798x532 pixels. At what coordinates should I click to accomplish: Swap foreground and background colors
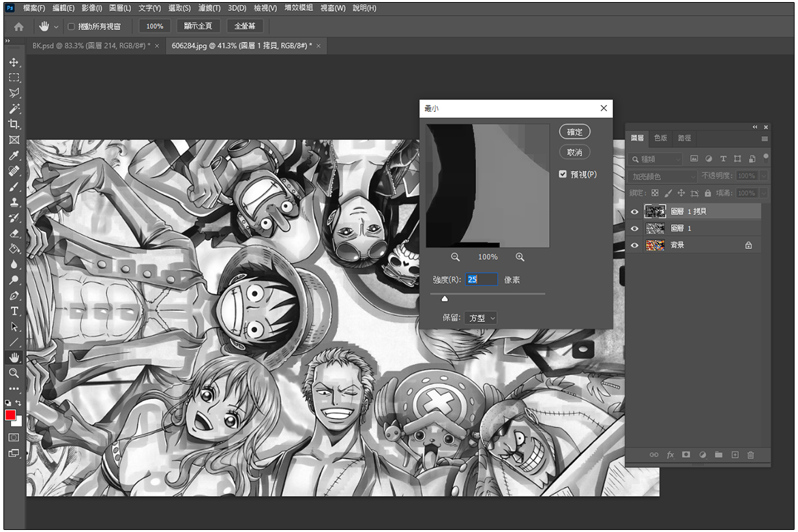pyautogui.click(x=19, y=403)
